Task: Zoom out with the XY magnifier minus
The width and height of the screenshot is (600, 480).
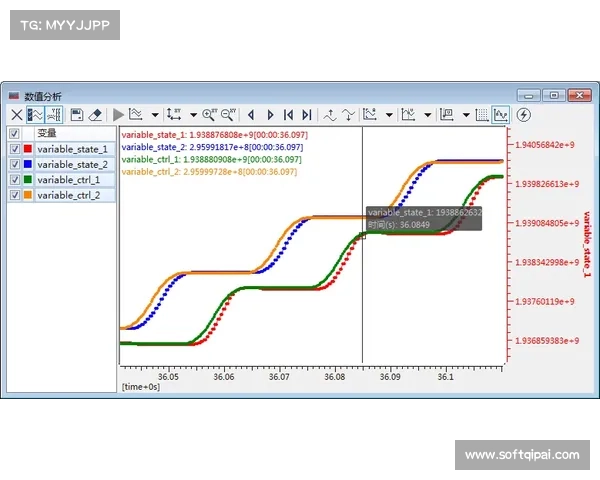Action: click(x=228, y=114)
